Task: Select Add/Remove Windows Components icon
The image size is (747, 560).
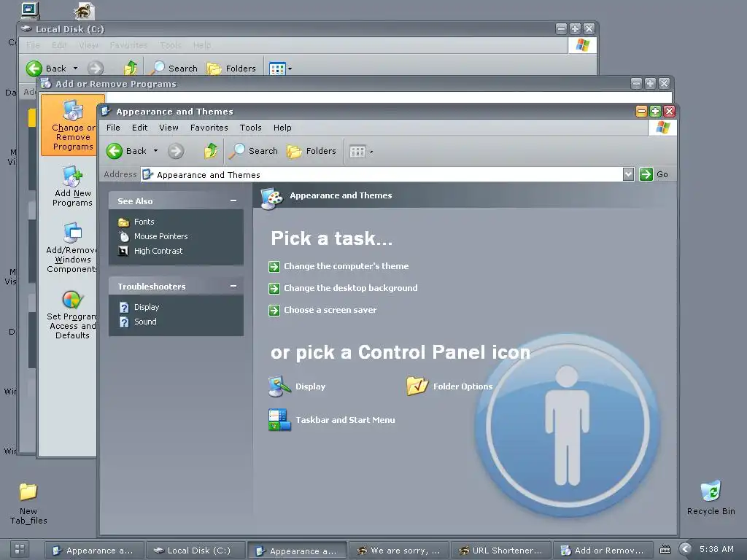Action: pyautogui.click(x=71, y=247)
